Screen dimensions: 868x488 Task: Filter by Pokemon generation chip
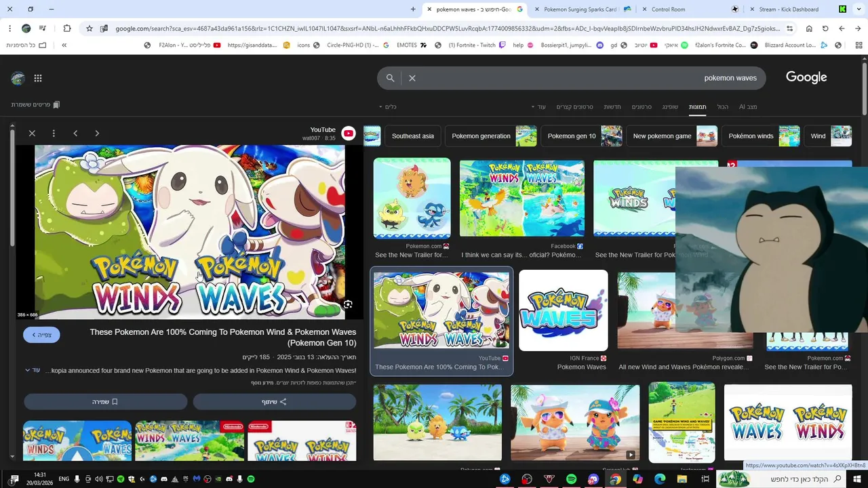tap(491, 136)
